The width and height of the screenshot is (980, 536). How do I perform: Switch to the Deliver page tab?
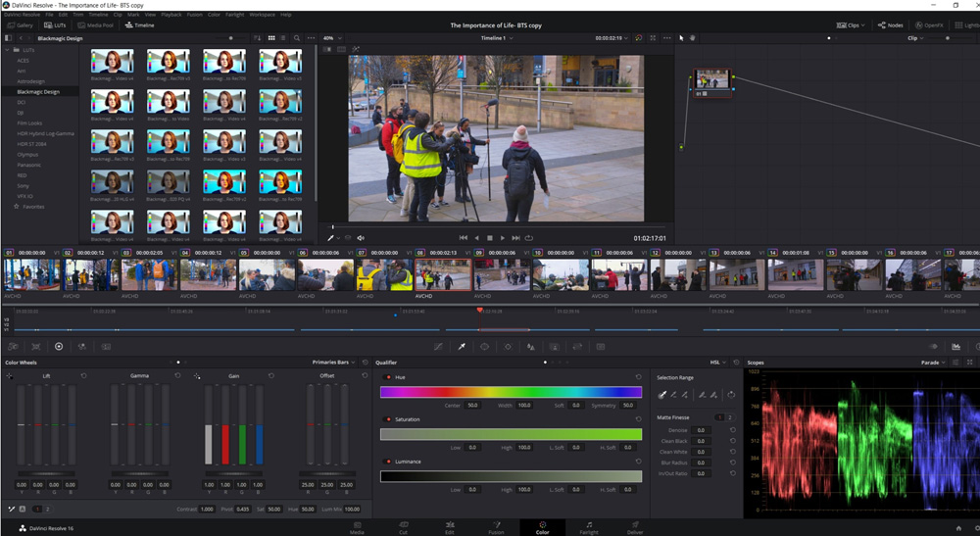(x=635, y=527)
